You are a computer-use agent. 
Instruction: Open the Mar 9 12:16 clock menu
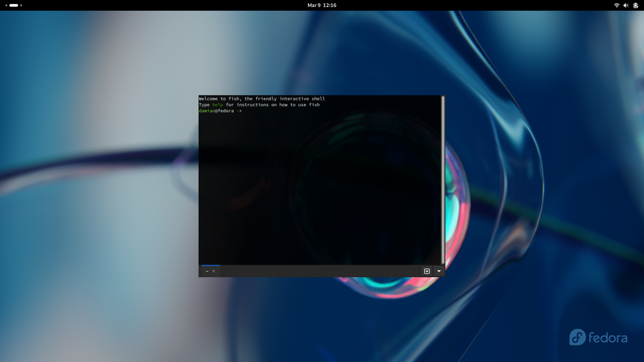click(x=322, y=5)
